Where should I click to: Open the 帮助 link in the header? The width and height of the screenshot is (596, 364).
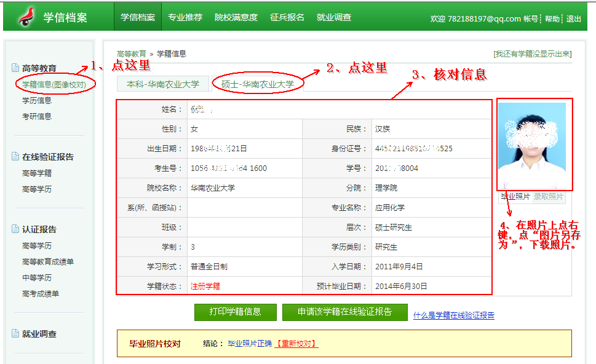click(552, 18)
